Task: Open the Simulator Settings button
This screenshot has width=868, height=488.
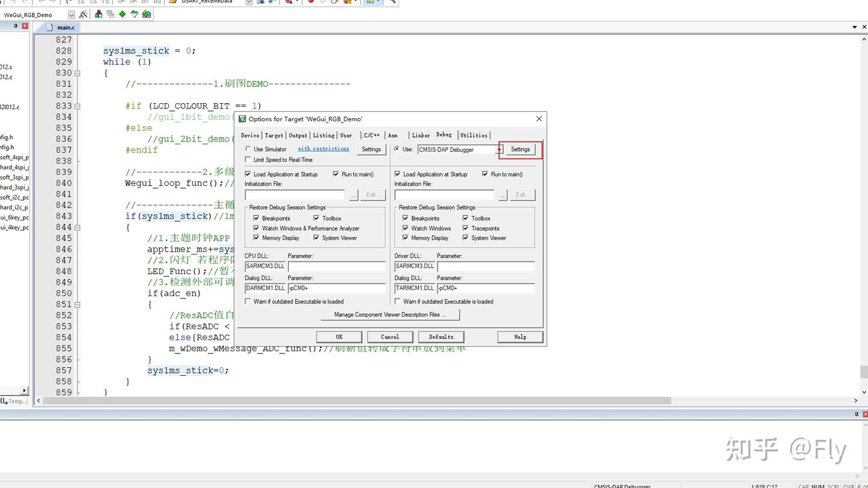Action: point(371,150)
